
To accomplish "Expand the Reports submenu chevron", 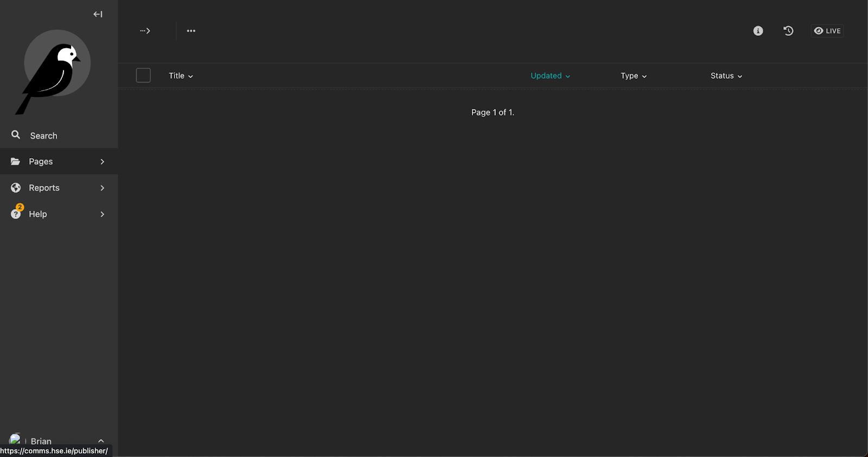I will tap(102, 188).
